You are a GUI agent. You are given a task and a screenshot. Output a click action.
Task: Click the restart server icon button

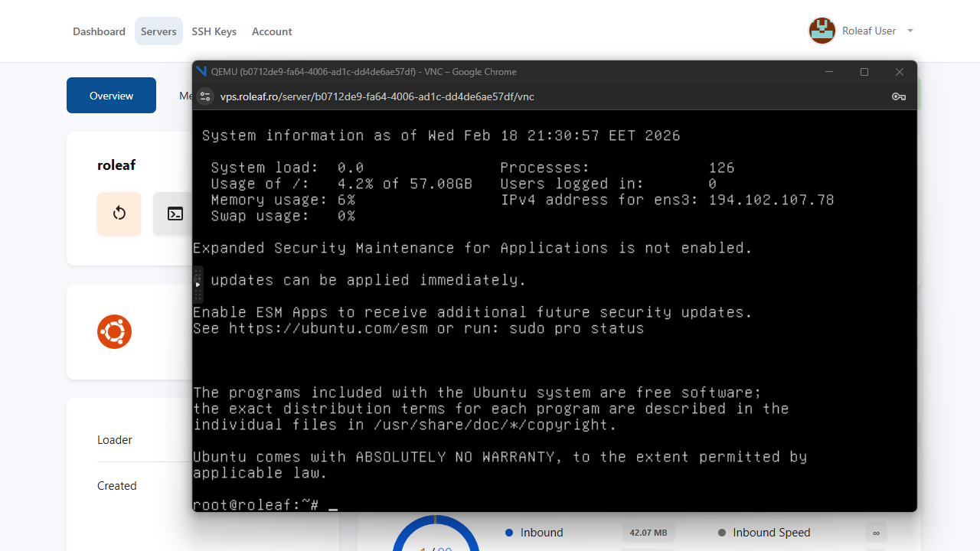point(119,214)
